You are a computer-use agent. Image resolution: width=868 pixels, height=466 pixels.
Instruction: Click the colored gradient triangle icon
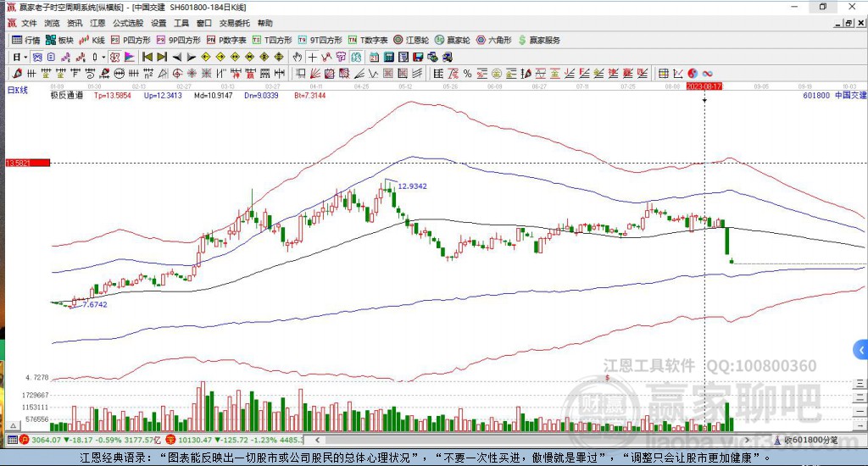[x=130, y=57]
